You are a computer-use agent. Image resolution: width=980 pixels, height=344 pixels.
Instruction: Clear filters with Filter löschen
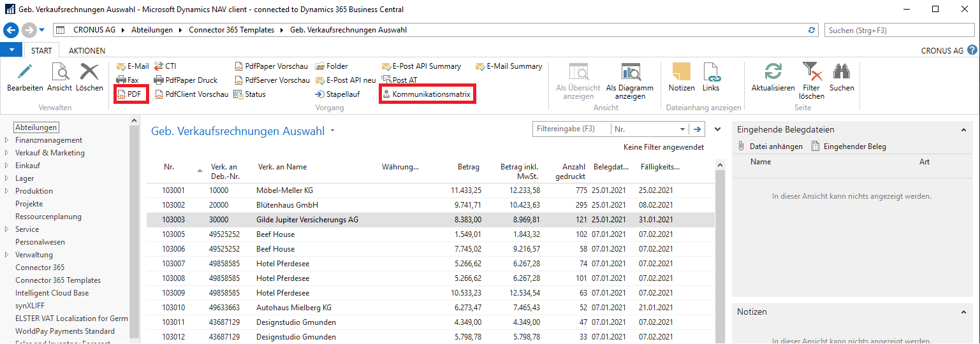tap(811, 72)
